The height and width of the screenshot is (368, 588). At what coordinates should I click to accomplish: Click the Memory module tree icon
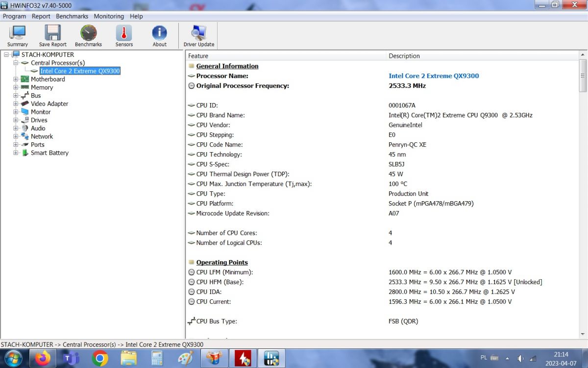(x=25, y=87)
